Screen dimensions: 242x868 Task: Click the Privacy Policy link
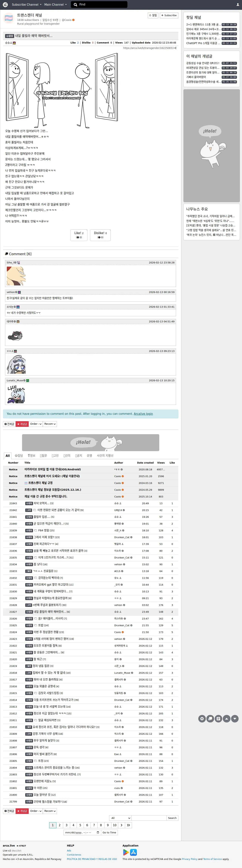coord(190,859)
